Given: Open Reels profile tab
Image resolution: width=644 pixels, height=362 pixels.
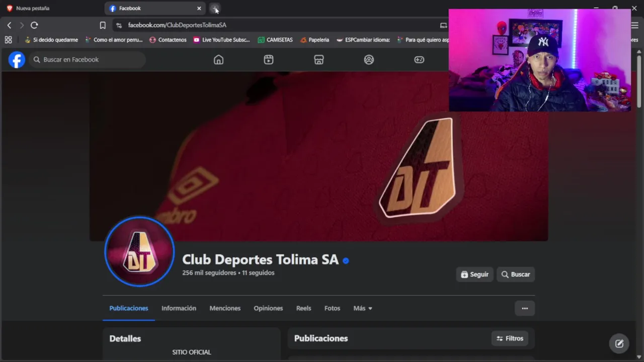Looking at the screenshot, I should pyautogui.click(x=303, y=308).
